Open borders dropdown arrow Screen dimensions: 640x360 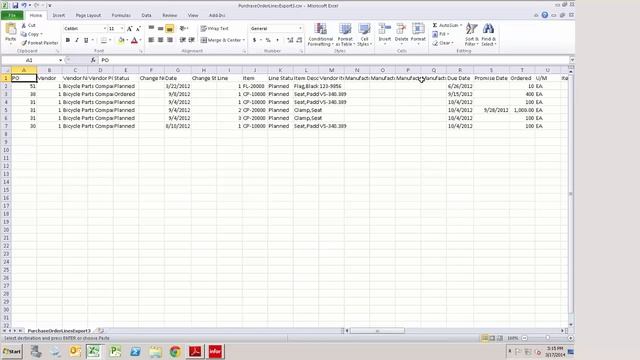click(x=110, y=40)
